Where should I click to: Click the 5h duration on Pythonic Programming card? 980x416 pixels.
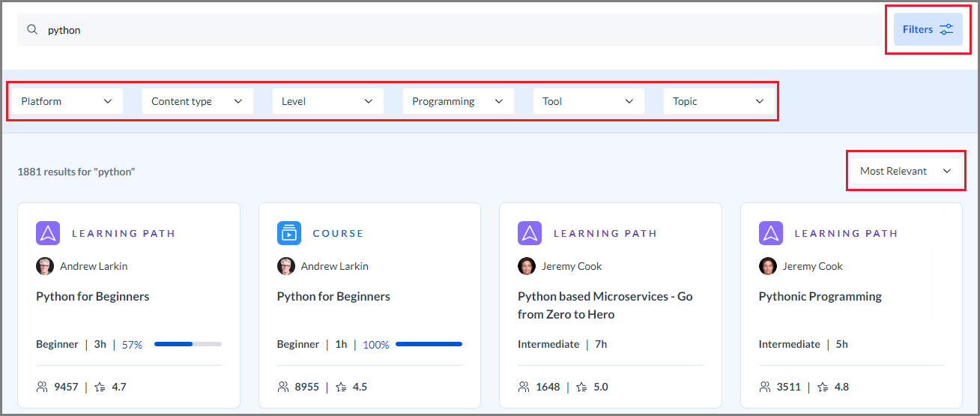tap(842, 344)
